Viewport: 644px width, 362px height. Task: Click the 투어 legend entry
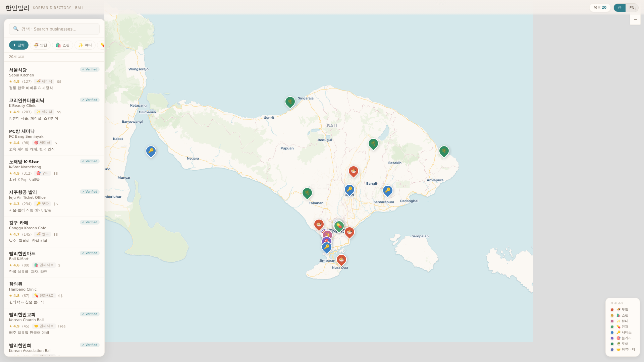tap(623, 344)
